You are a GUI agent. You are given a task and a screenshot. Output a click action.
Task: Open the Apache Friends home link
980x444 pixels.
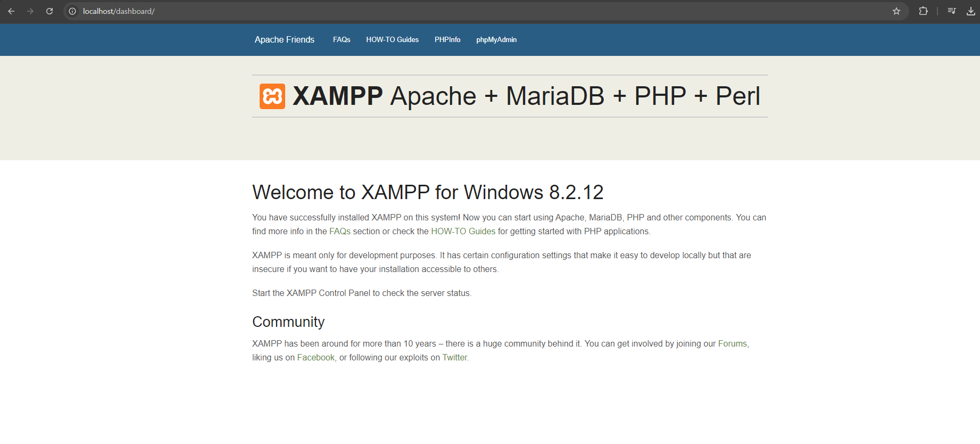285,39
